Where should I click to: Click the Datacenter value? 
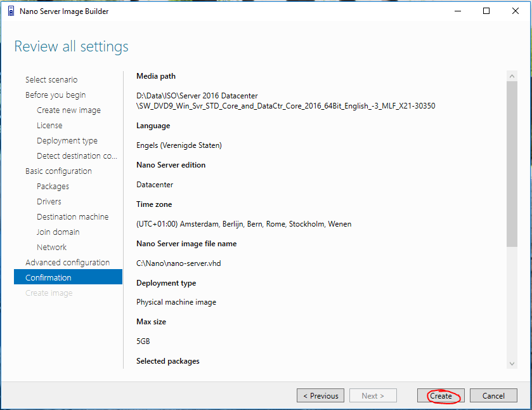155,185
